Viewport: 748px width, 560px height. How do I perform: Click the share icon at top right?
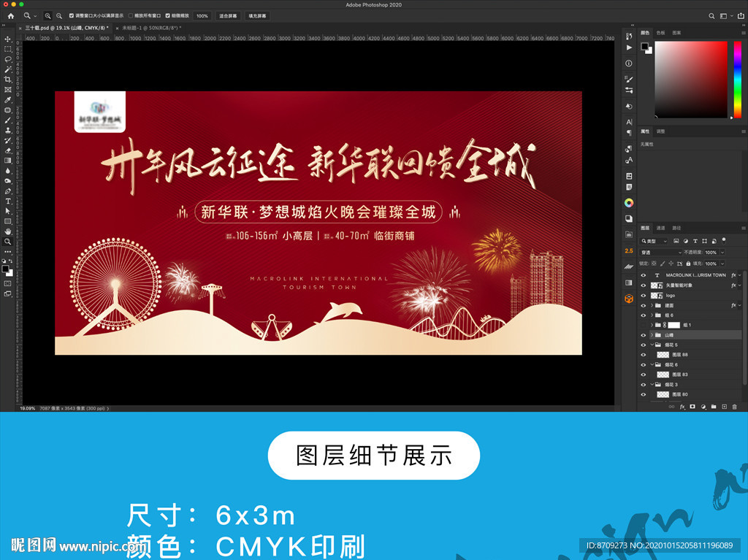click(741, 16)
